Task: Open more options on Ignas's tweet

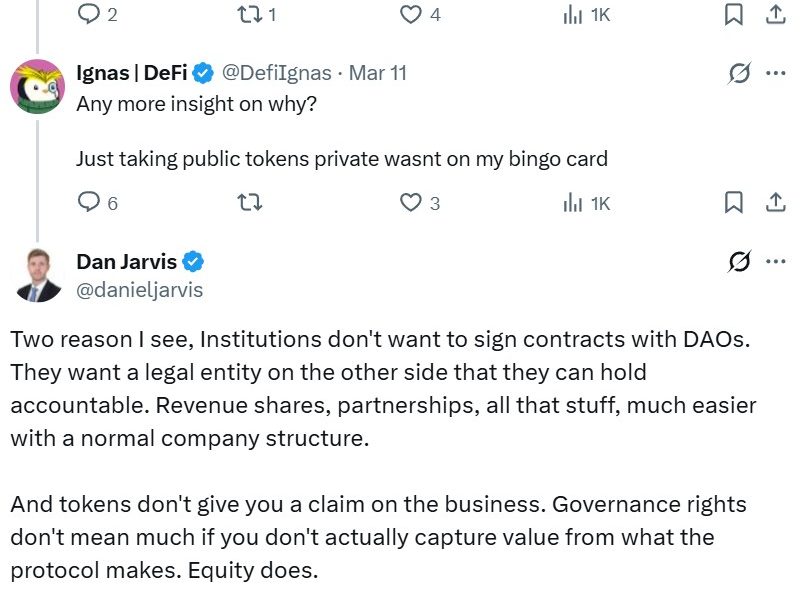Action: [x=775, y=74]
